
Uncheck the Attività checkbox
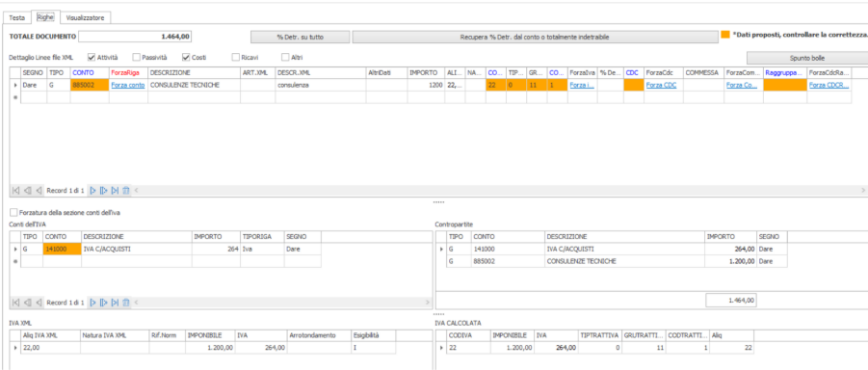click(92, 57)
